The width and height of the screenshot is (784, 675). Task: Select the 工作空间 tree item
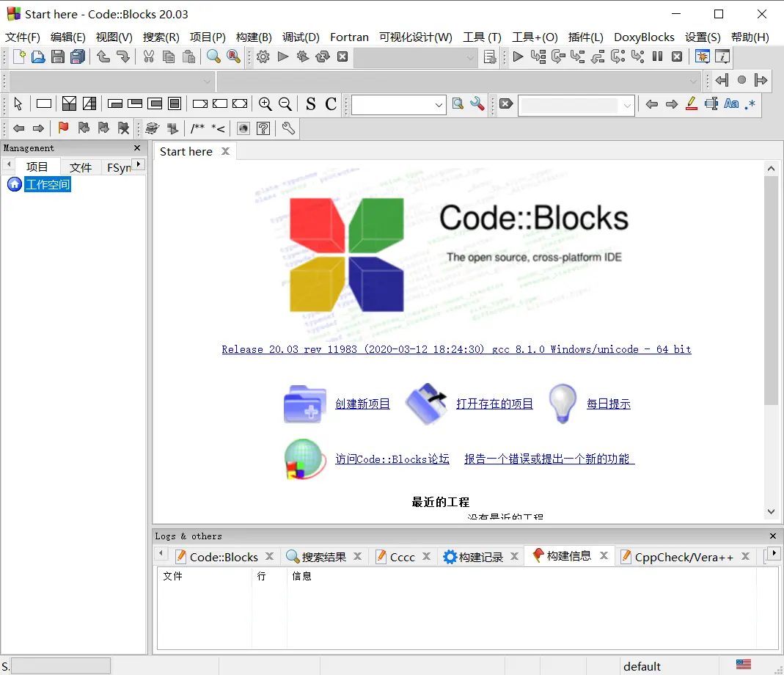pos(48,185)
